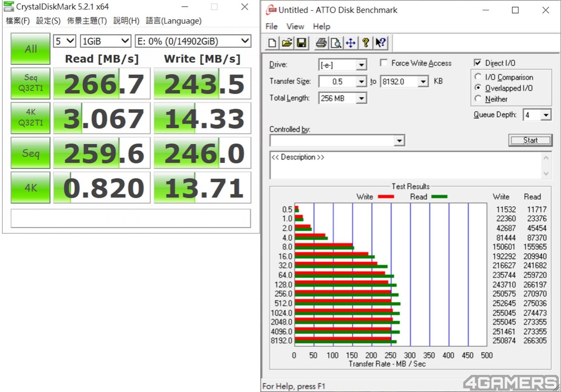The image size is (561, 392).
Task: Click the green All button in CrystalDiskMark
Action: (31, 49)
